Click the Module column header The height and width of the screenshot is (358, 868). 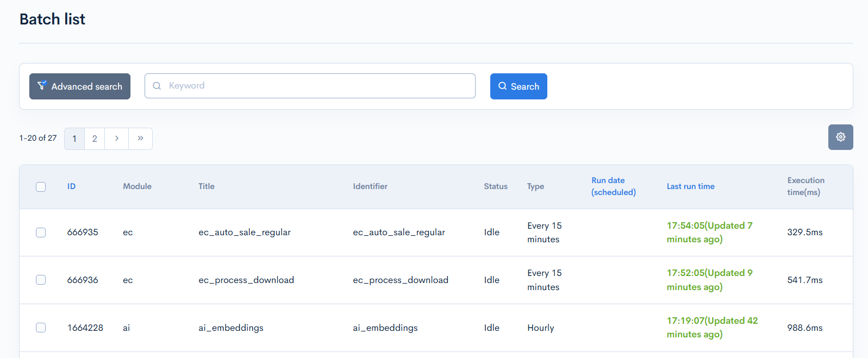[x=137, y=186]
